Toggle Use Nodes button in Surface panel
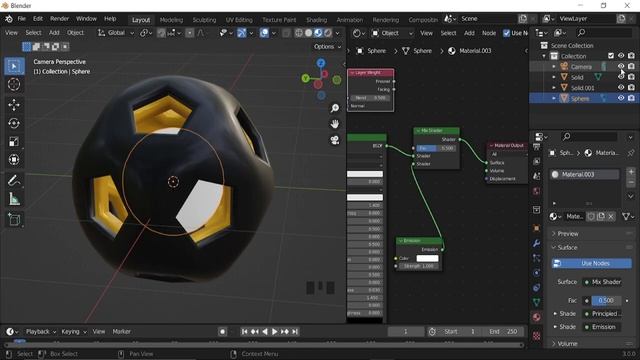 click(x=591, y=263)
